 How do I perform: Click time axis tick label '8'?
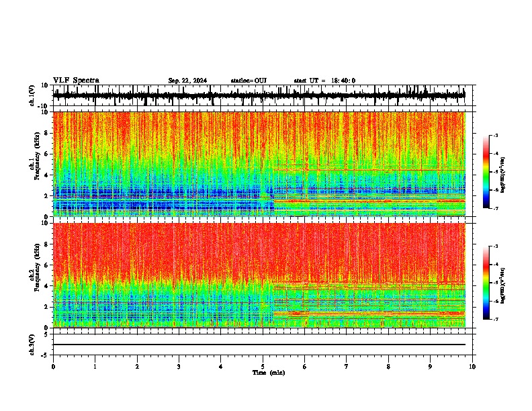[x=388, y=367]
